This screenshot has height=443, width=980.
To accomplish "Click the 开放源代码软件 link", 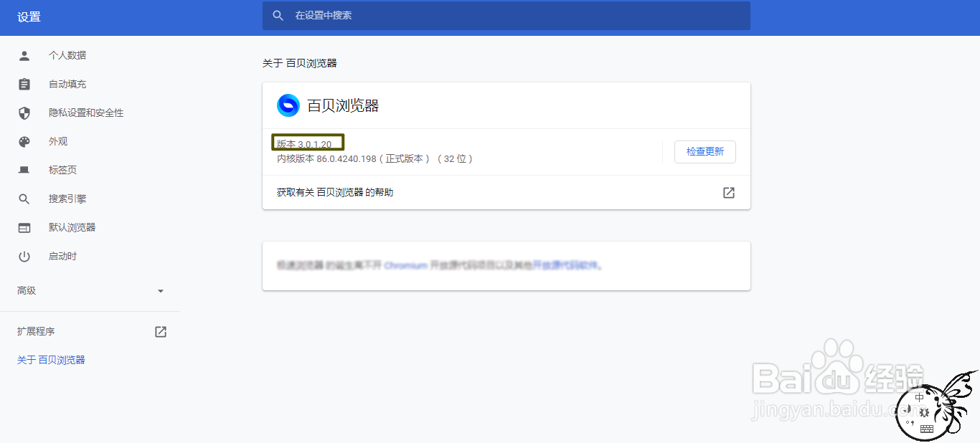I will (x=565, y=265).
